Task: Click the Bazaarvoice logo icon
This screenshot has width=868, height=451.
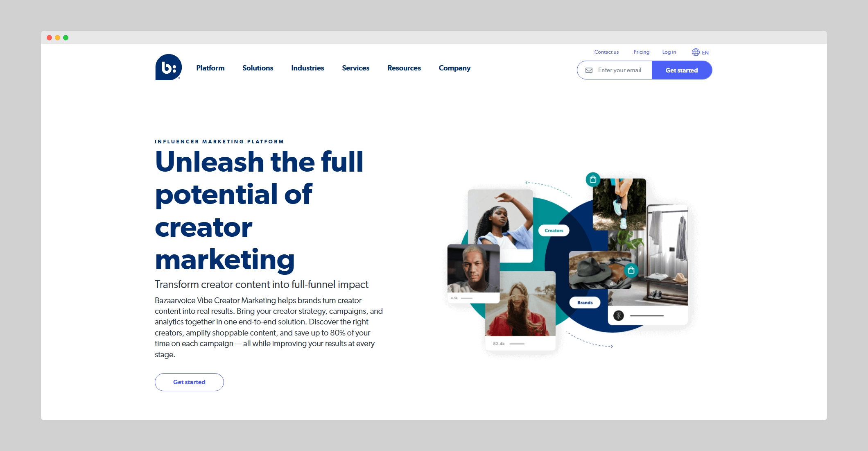Action: coord(168,67)
